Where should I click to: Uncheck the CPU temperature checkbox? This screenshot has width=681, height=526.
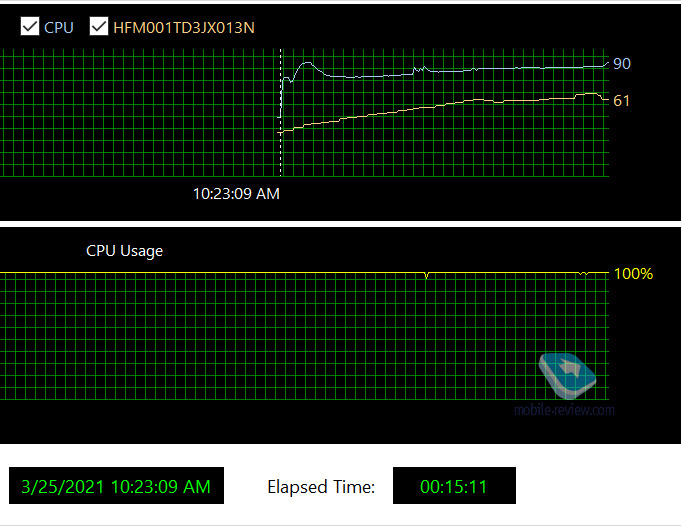pyautogui.click(x=30, y=26)
